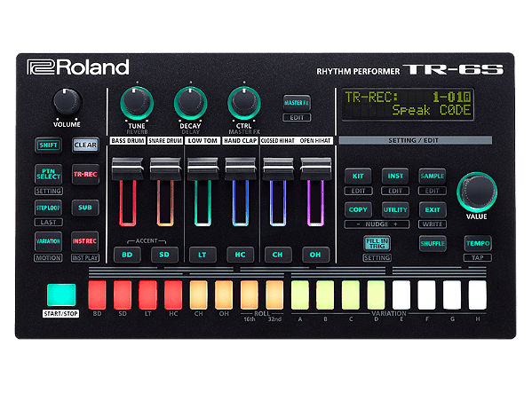Select the LT instrument button

202,255
